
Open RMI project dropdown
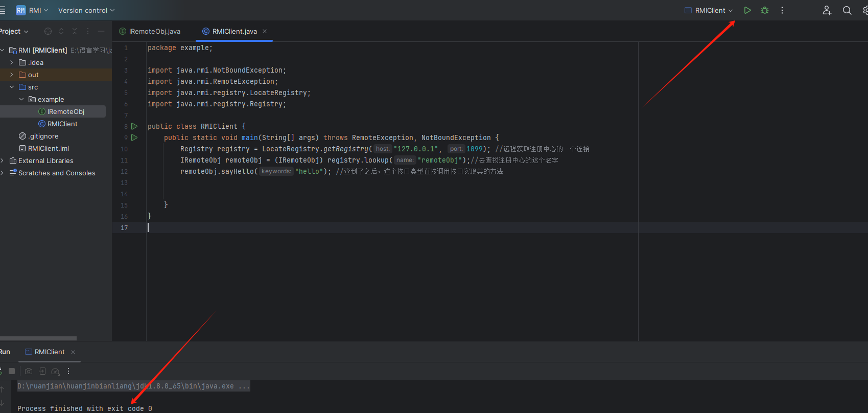click(39, 10)
